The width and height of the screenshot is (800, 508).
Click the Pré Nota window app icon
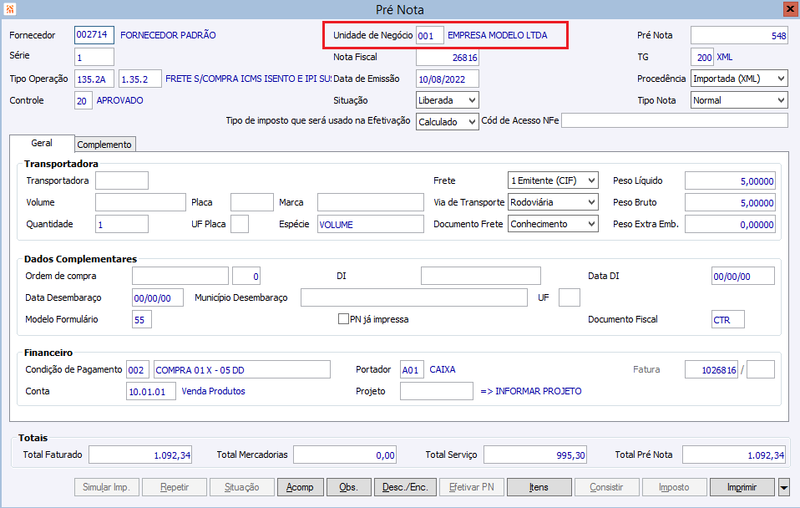point(10,9)
